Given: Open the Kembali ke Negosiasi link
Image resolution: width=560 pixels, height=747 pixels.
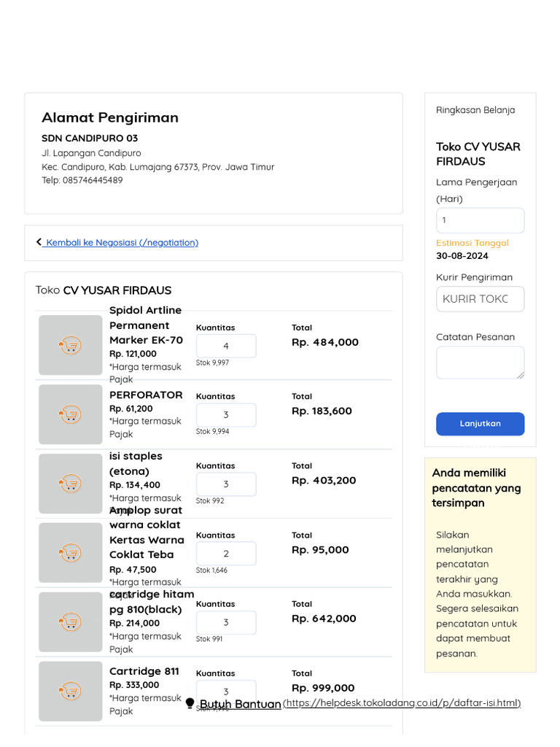Looking at the screenshot, I should point(121,243).
